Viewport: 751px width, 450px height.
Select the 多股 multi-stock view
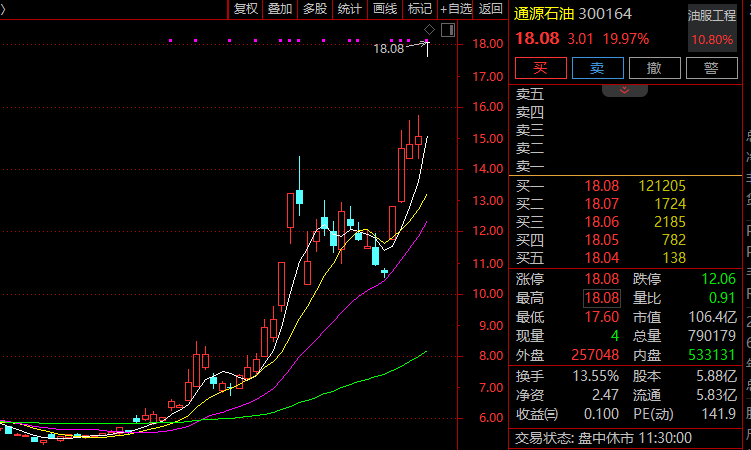point(315,9)
